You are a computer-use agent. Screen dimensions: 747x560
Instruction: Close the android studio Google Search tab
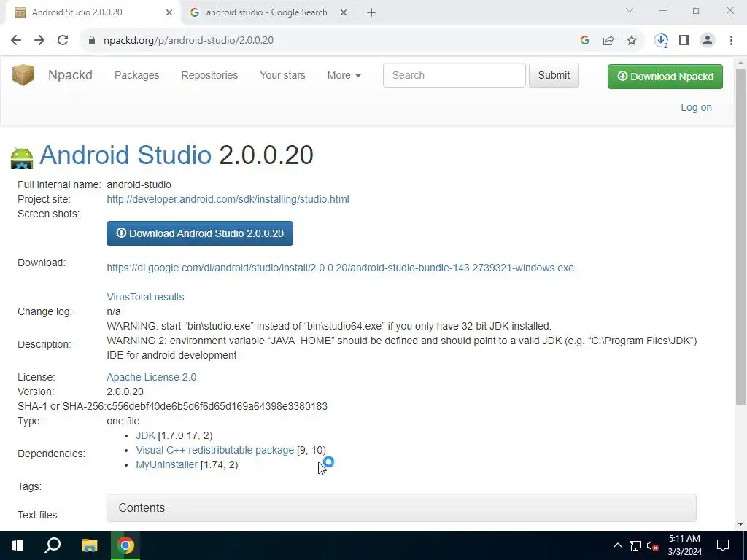click(344, 13)
